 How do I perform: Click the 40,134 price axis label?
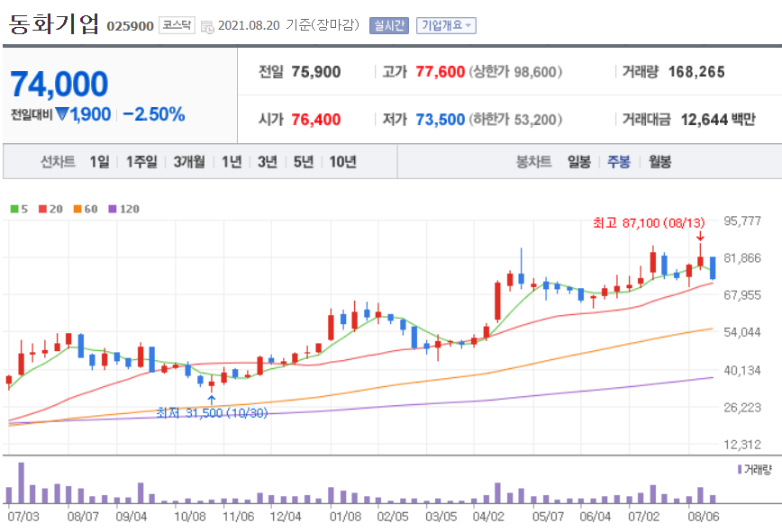pyautogui.click(x=742, y=371)
